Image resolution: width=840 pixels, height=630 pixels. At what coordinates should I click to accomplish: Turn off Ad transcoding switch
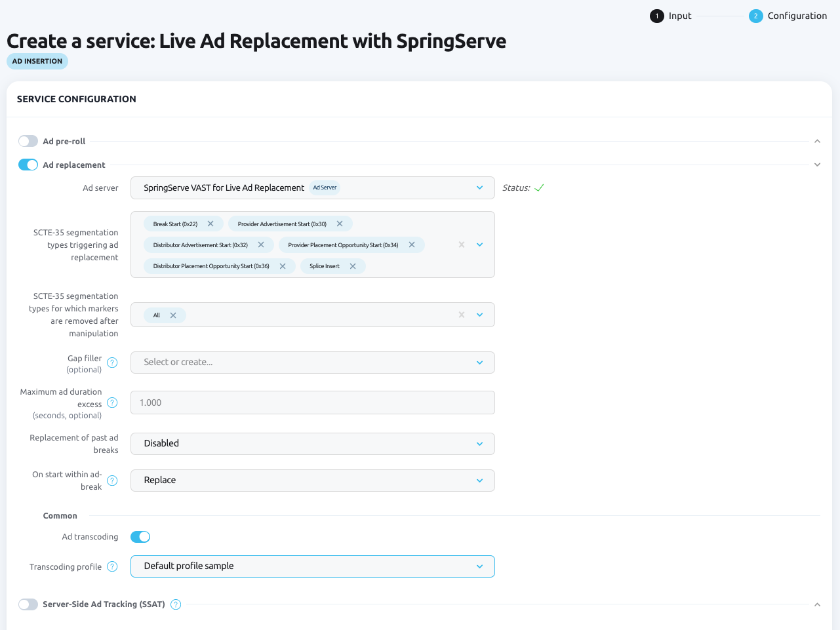pos(140,537)
